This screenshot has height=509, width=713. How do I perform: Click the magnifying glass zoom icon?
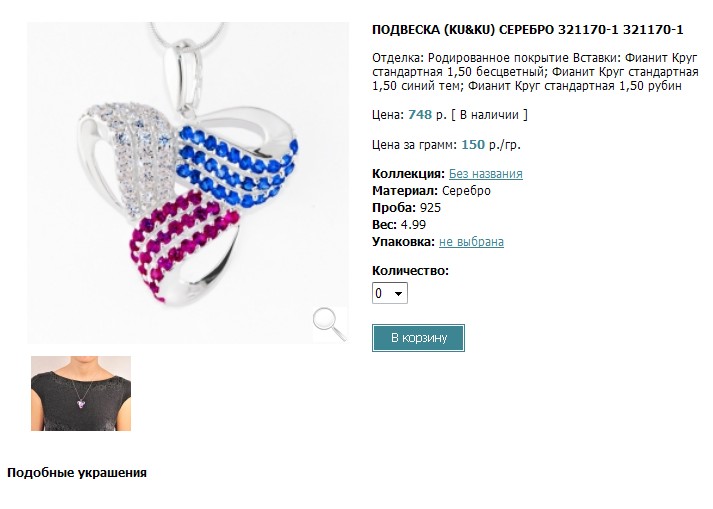pyautogui.click(x=330, y=324)
